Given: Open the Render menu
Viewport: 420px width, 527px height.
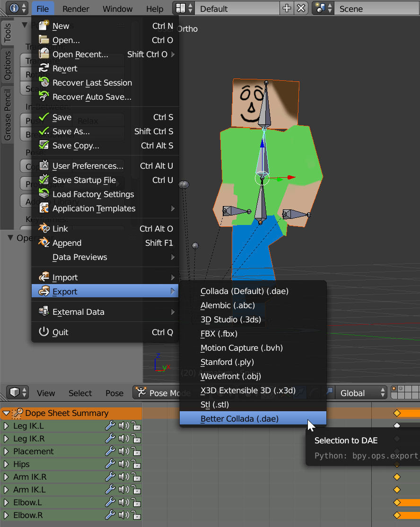Looking at the screenshot, I should [x=76, y=8].
